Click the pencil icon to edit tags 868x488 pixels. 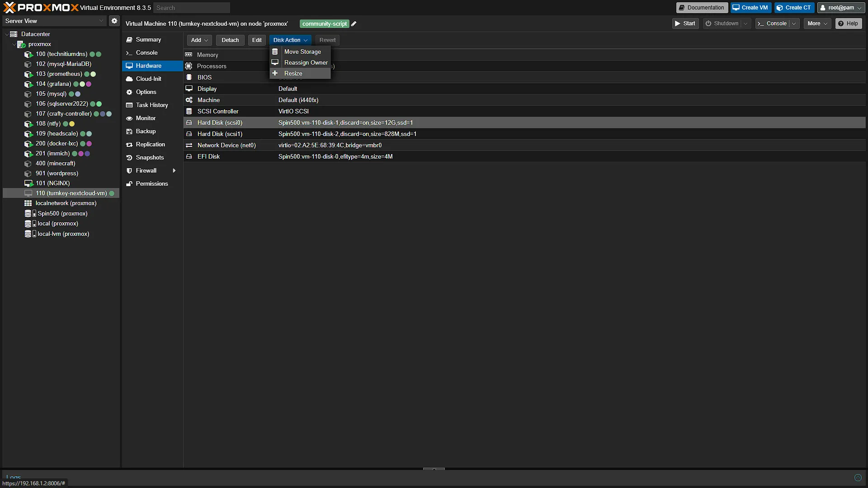click(x=354, y=24)
